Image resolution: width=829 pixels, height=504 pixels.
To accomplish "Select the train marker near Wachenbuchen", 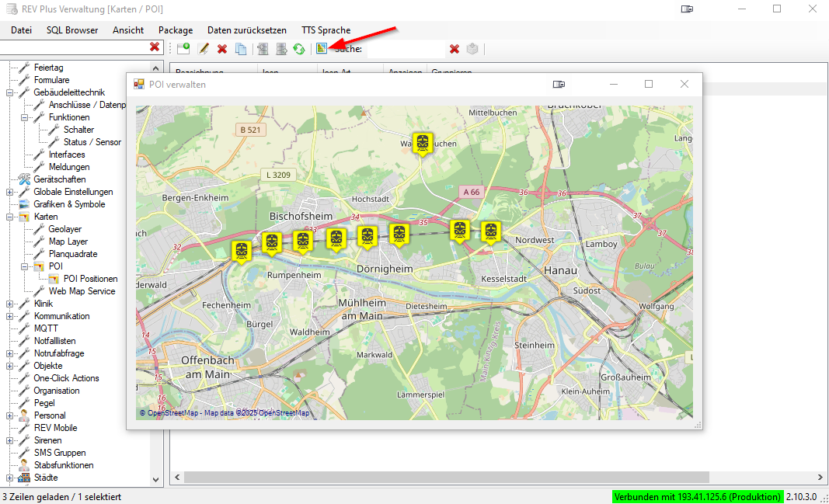I will 423,143.
